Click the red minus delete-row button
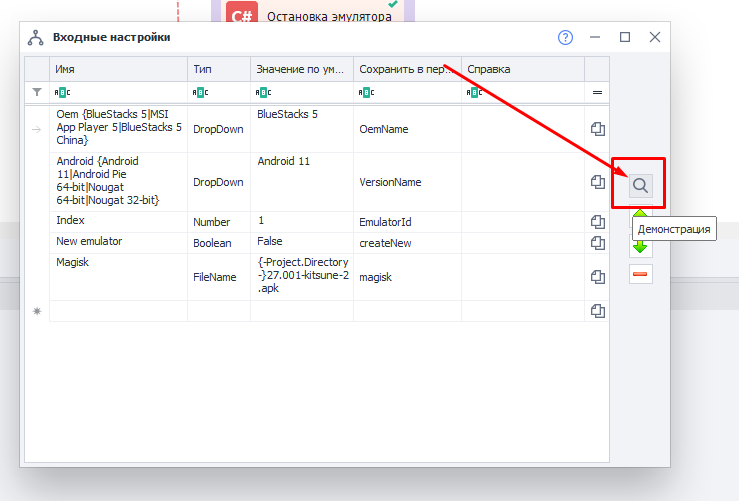 (x=640, y=274)
